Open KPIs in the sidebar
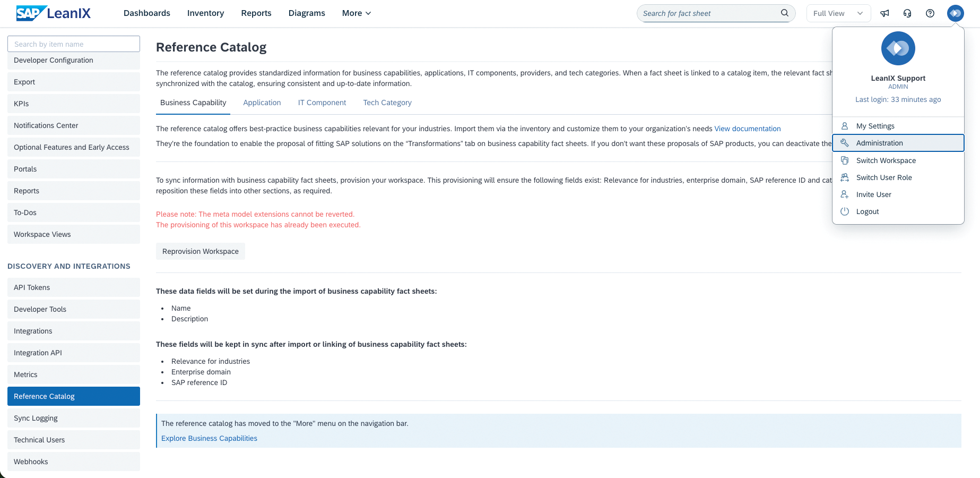This screenshot has height=478, width=980. pyautogui.click(x=74, y=104)
